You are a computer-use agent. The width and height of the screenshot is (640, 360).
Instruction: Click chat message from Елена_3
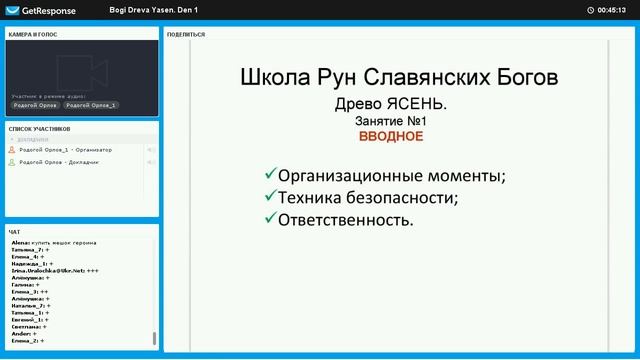coord(30,292)
